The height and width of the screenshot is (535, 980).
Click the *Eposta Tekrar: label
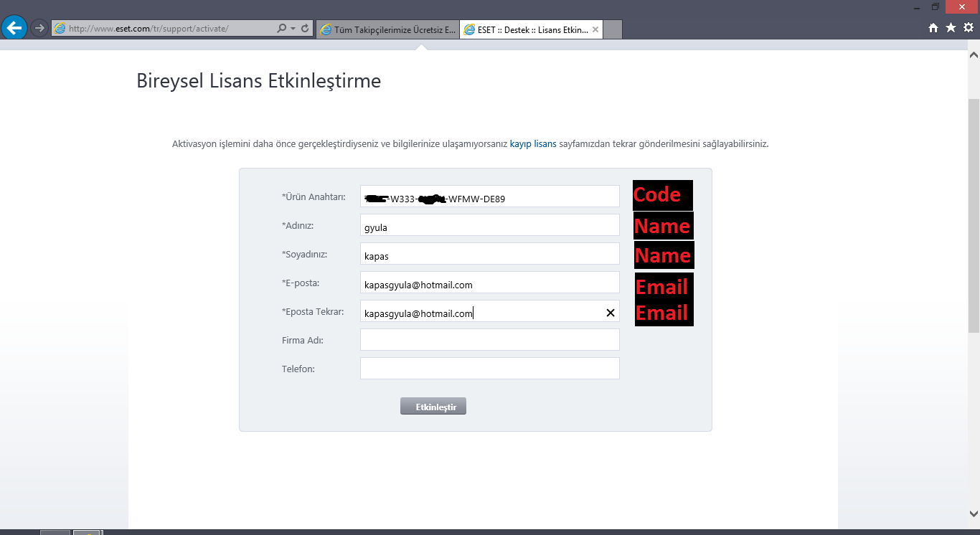pos(313,311)
